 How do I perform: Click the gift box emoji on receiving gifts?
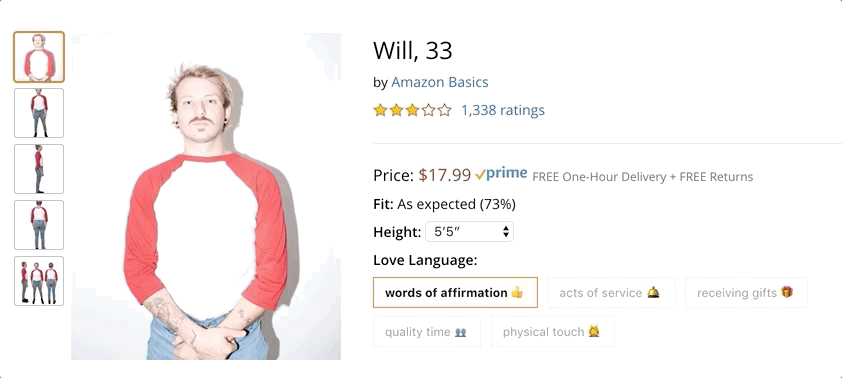787,292
